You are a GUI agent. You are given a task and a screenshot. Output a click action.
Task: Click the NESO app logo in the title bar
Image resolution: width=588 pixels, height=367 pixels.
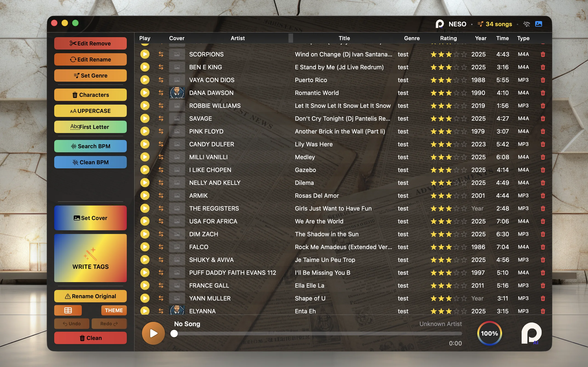click(x=440, y=24)
